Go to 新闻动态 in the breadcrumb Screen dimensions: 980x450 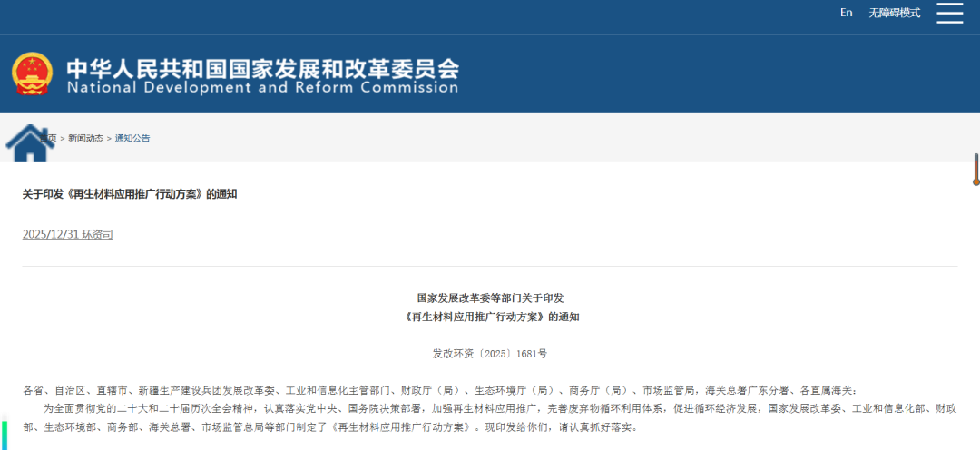[86, 139]
